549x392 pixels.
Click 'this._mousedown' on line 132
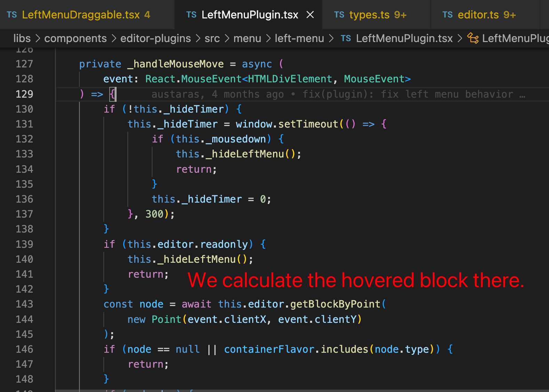click(x=221, y=139)
